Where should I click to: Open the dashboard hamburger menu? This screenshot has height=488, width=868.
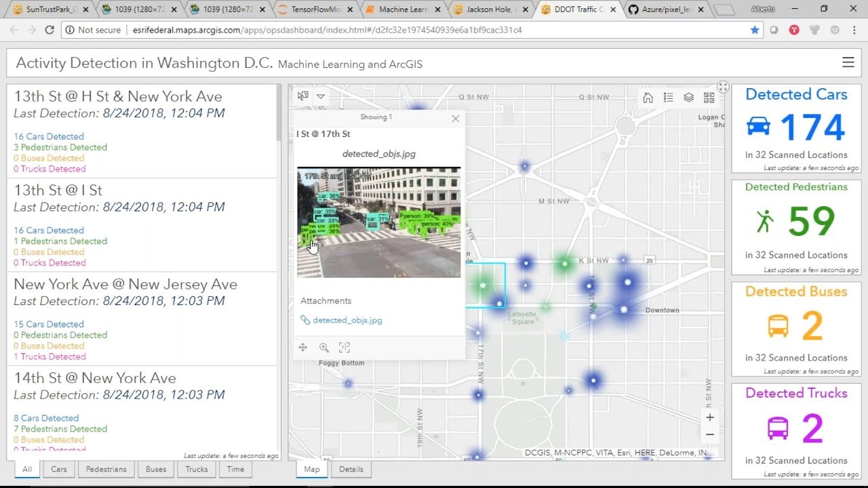coord(848,62)
